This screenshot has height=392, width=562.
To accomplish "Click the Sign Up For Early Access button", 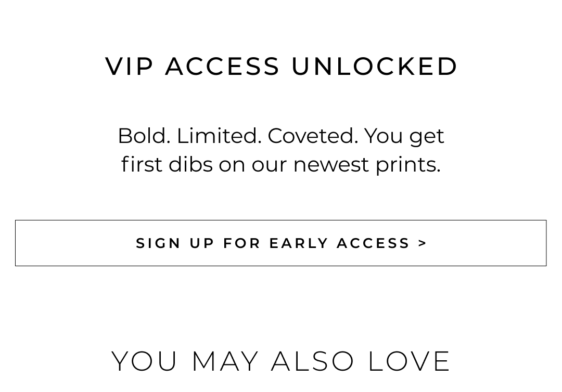I will (x=280, y=243).
